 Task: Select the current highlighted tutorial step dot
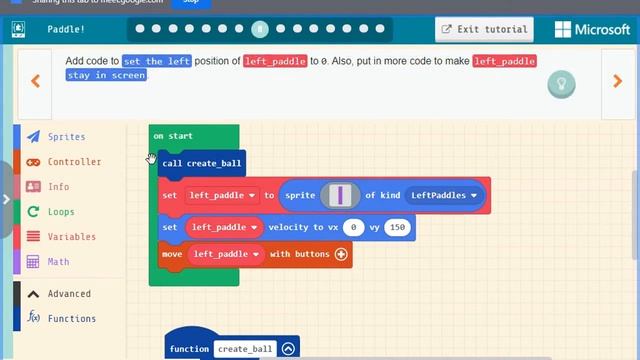(260, 29)
